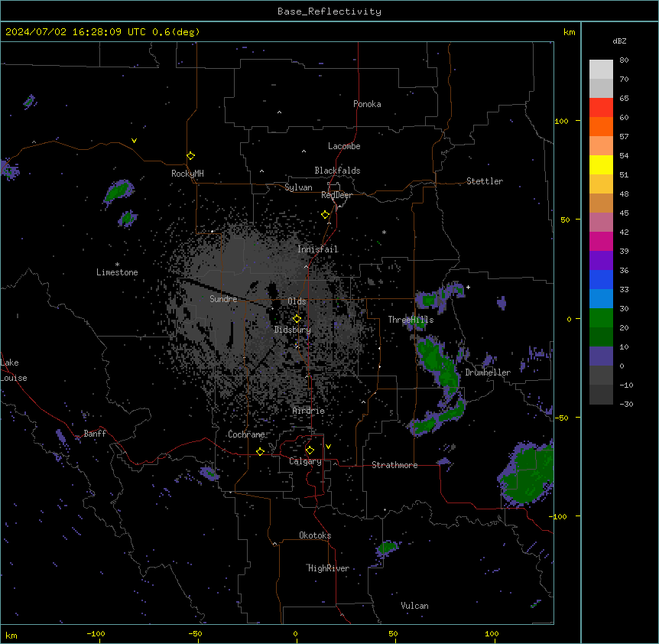Click the Lacombe label

click(344, 146)
